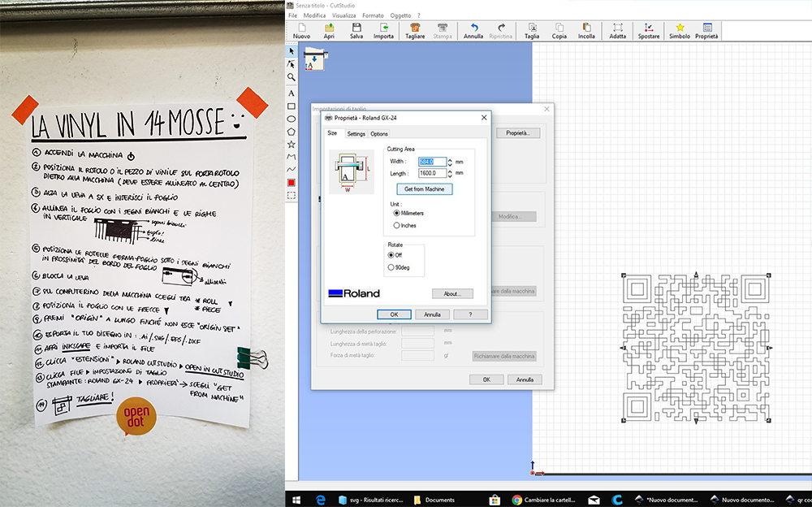The width and height of the screenshot is (812, 507).
Task: Select the arrow selection tool
Action: click(292, 51)
